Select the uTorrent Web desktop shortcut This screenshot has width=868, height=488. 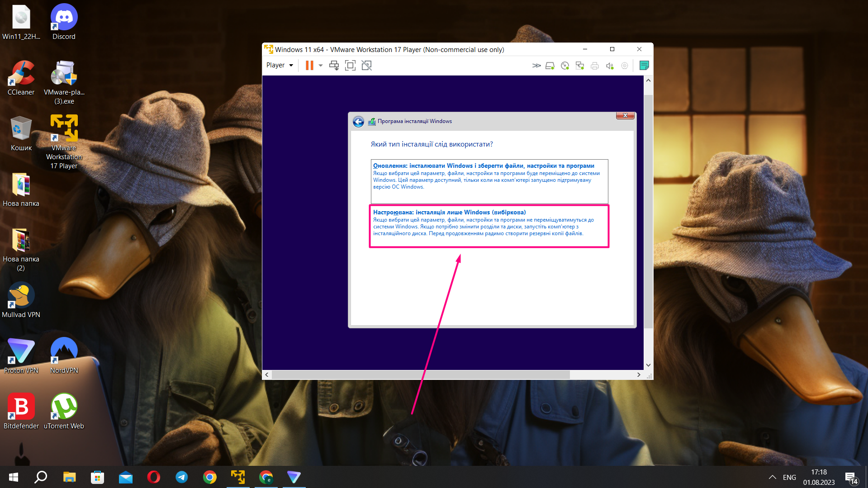click(x=64, y=411)
